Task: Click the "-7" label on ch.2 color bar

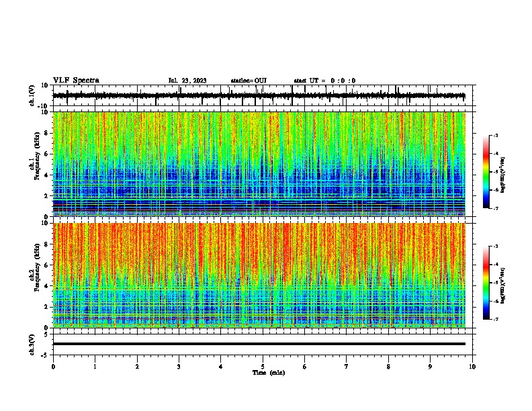Action: 495,319
